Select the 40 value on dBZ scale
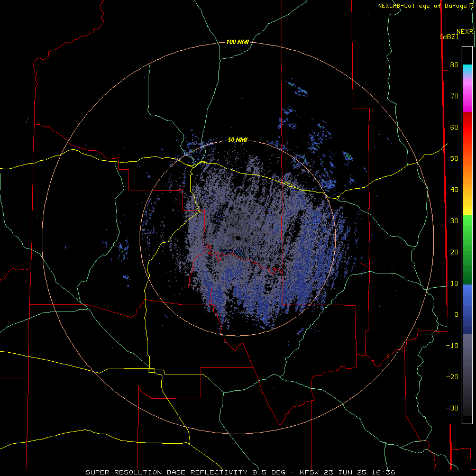 [454, 190]
